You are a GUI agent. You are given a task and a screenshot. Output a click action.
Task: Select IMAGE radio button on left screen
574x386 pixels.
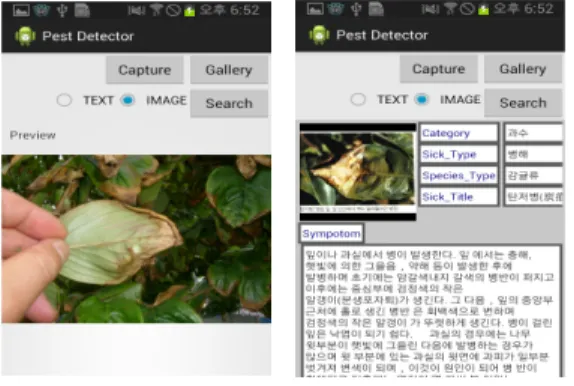[x=128, y=100]
